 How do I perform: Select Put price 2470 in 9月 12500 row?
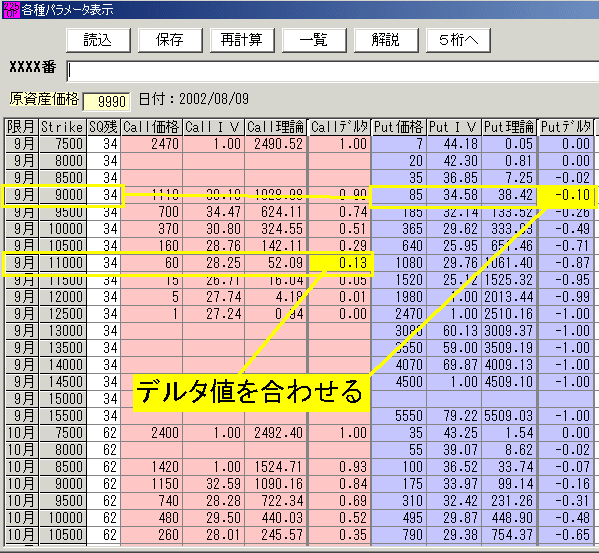pos(398,314)
